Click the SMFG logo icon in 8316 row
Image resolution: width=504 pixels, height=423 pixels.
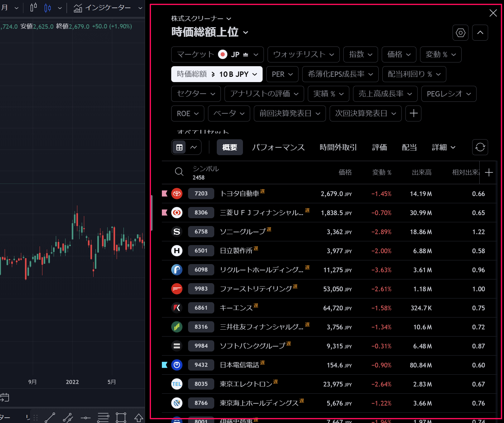pyautogui.click(x=177, y=327)
